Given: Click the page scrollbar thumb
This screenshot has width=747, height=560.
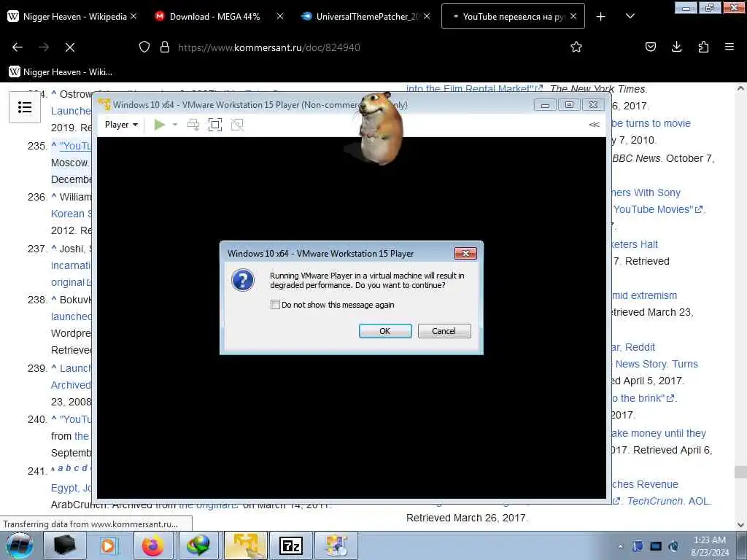Looking at the screenshot, I should tap(740, 472).
